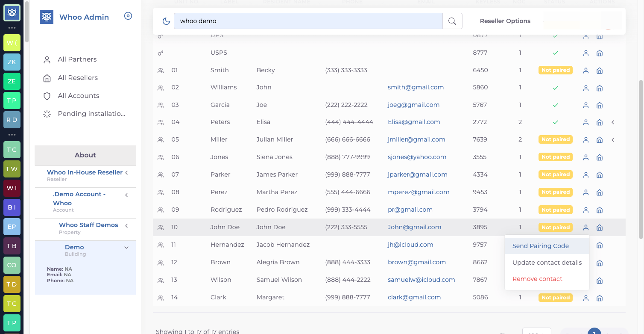The height and width of the screenshot is (334, 644).
Task: Toggle dark mode with the moon icon
Action: click(167, 21)
